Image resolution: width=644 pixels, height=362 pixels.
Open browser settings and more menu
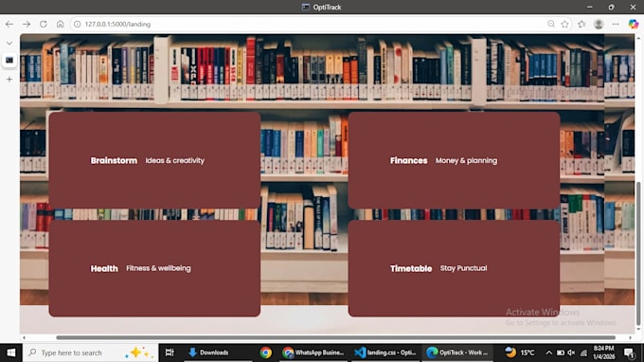tap(616, 25)
